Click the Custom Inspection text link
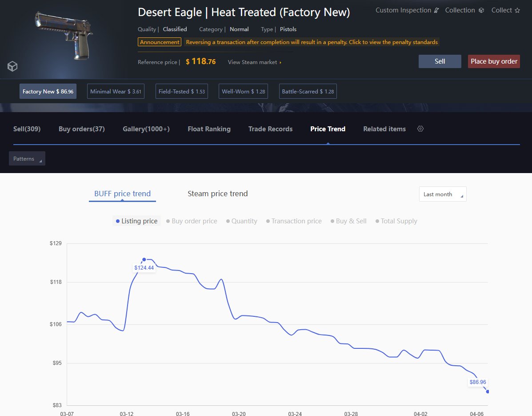The width and height of the screenshot is (532, 416). coord(403,10)
